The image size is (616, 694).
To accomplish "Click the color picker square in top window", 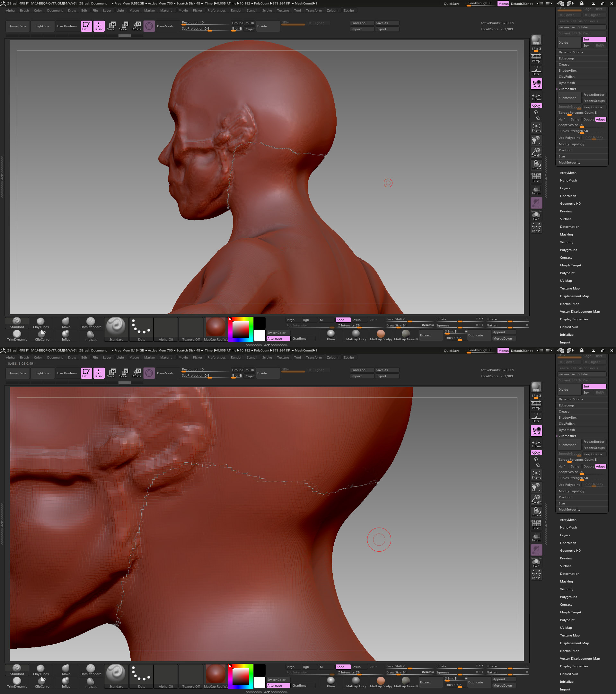I will tap(241, 329).
